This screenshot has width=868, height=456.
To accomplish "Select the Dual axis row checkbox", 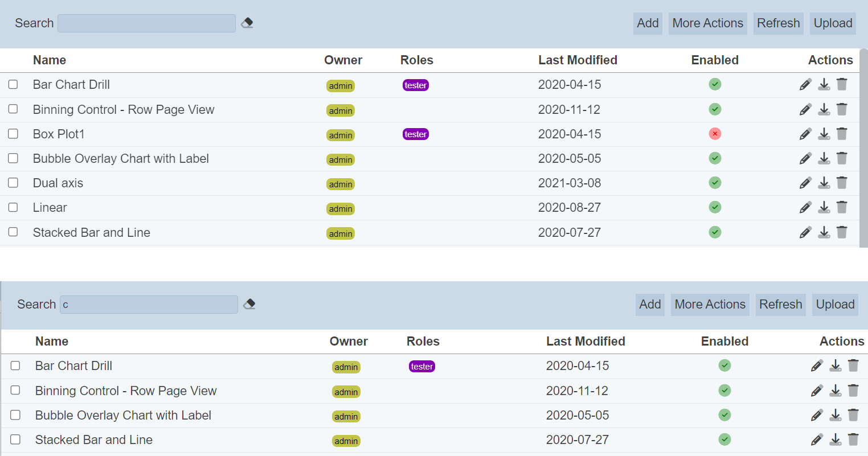I will pyautogui.click(x=13, y=183).
